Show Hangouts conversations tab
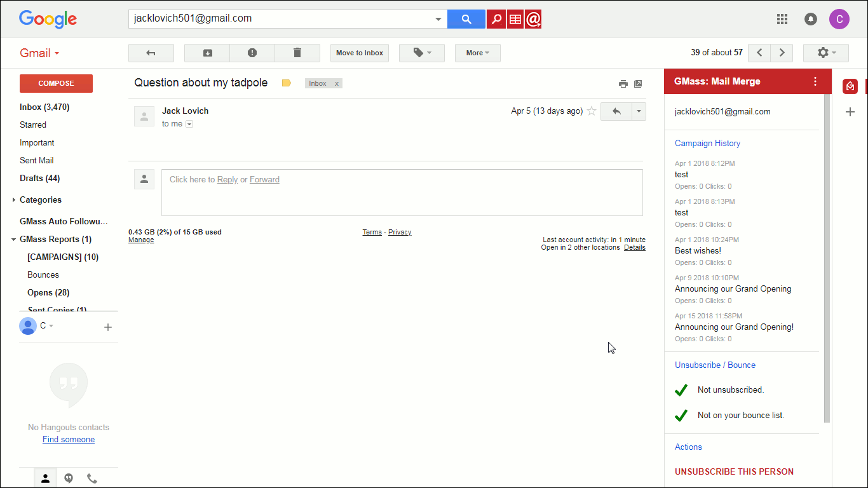Screen dimensions: 868x488 [69, 478]
